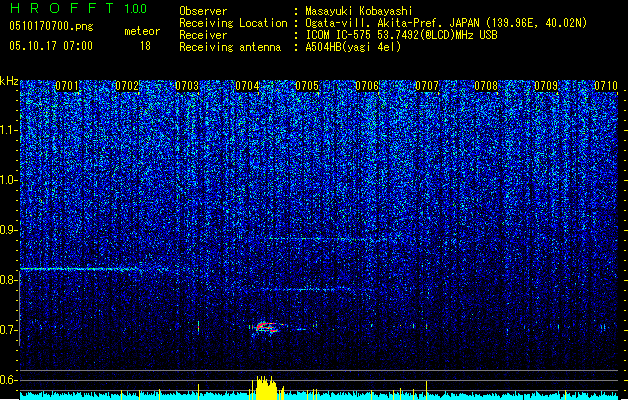Click the 1.1 kHz axis label

point(9,130)
